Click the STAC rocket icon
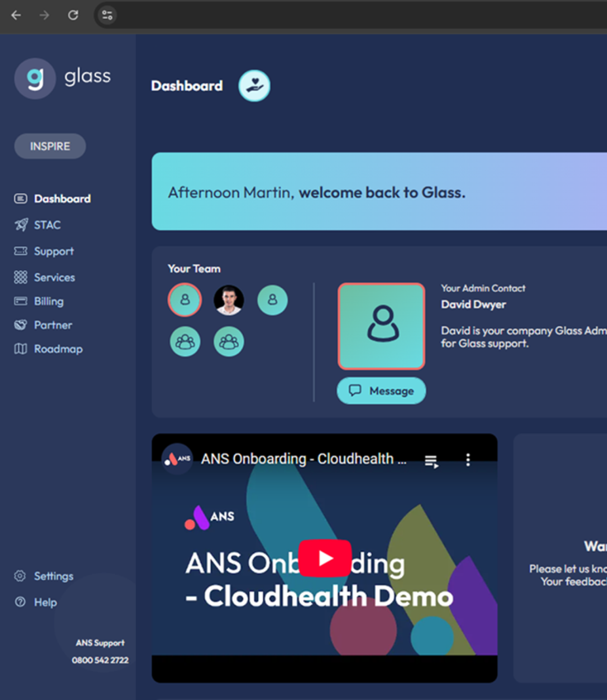This screenshot has height=700, width=607. 21,225
